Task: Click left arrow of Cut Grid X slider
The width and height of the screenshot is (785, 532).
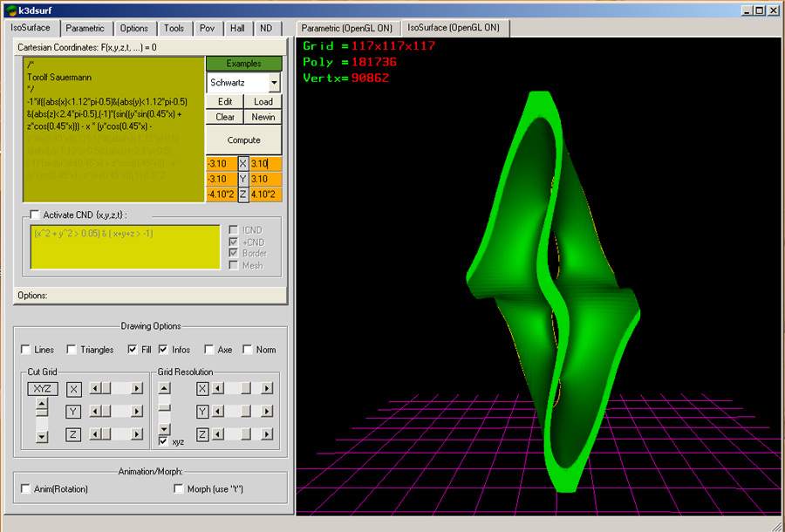Action: [94, 388]
